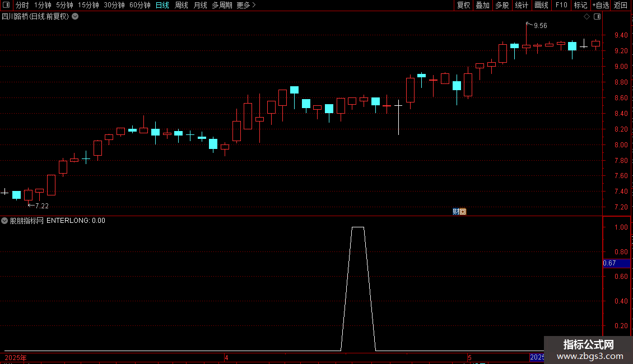
Task: Select the 日线 daily tab
Action: click(x=162, y=5)
